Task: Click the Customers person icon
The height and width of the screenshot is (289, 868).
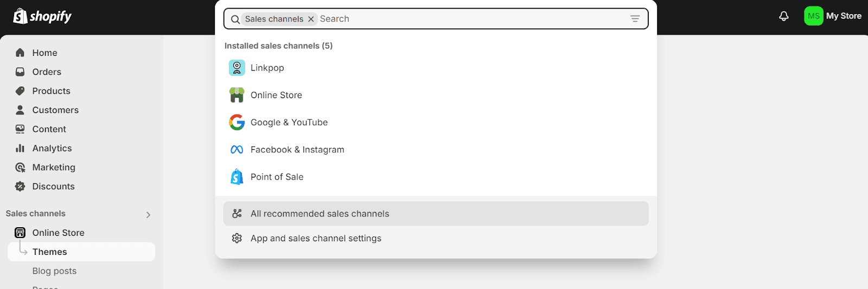Action: coord(20,110)
